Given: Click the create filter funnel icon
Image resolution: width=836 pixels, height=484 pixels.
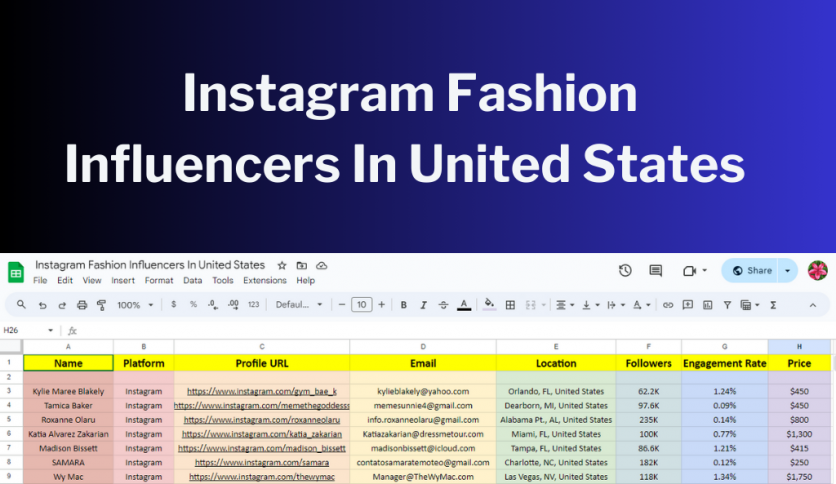Looking at the screenshot, I should (727, 305).
